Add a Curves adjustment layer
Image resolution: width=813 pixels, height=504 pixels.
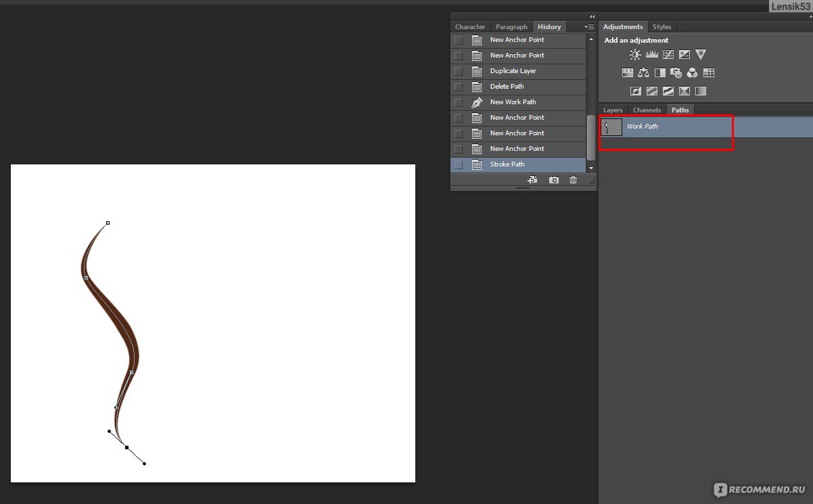(668, 55)
